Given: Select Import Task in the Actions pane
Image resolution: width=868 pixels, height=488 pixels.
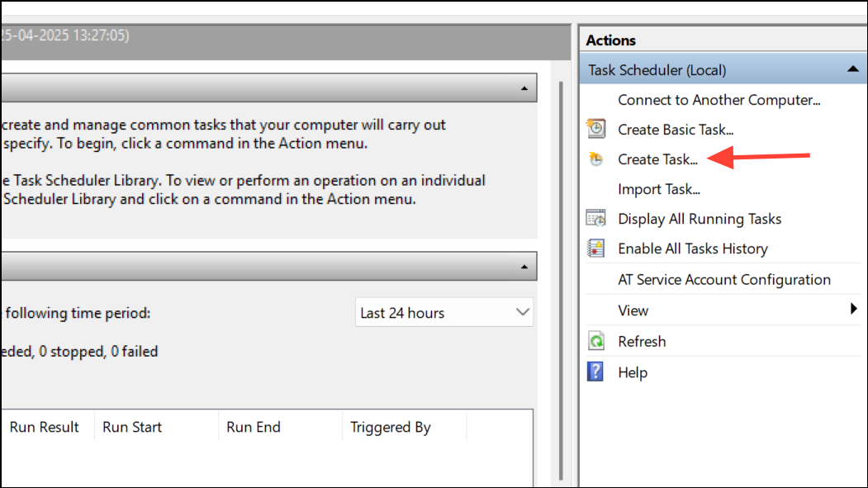Looking at the screenshot, I should 659,188.
